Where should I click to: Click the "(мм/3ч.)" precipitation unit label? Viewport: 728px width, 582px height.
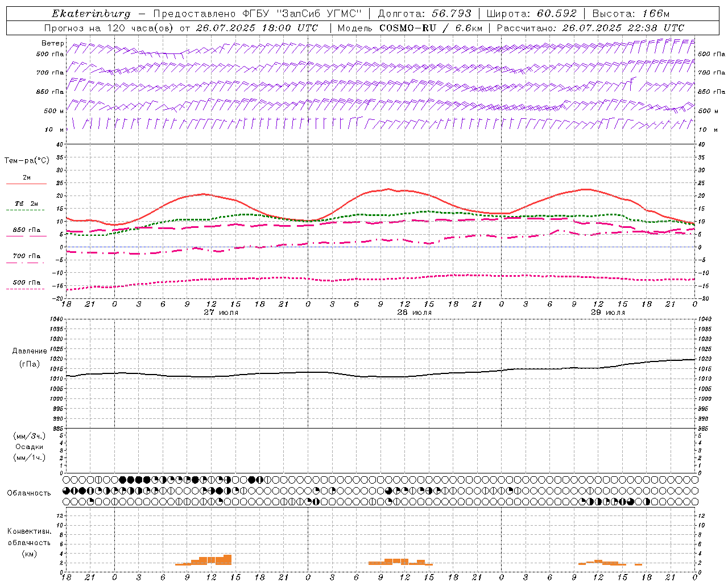click(30, 436)
